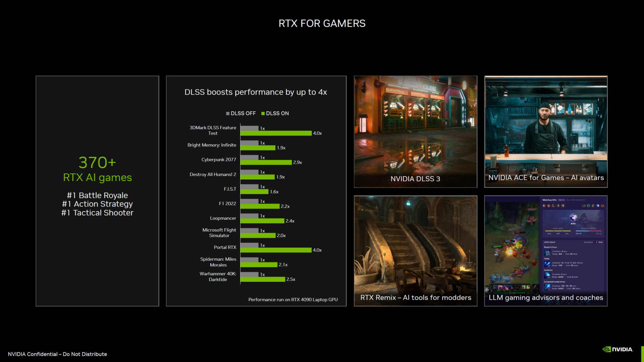Select the F.I.S.T 1.6x green bar
Viewport: 644px width, 362px height.
[x=254, y=192]
